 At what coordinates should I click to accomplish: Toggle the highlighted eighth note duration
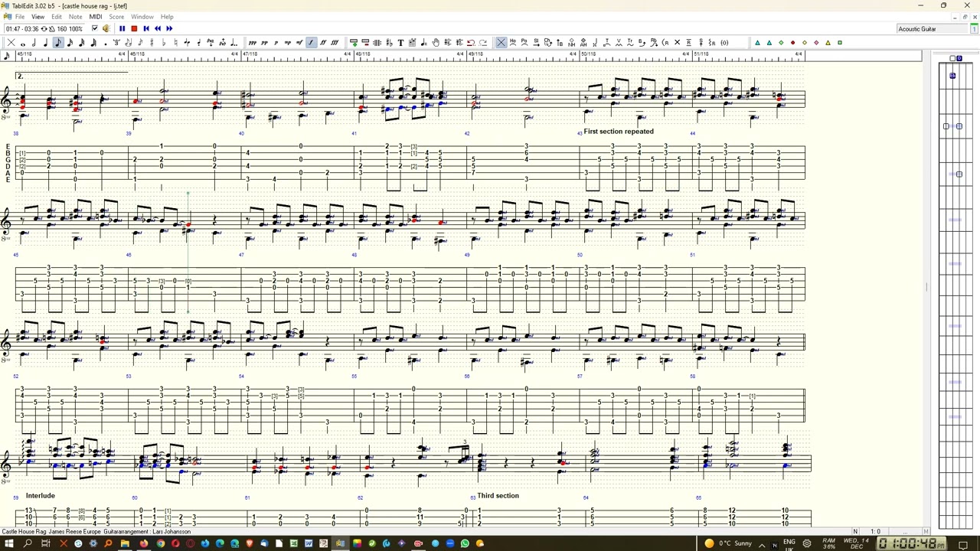point(57,43)
